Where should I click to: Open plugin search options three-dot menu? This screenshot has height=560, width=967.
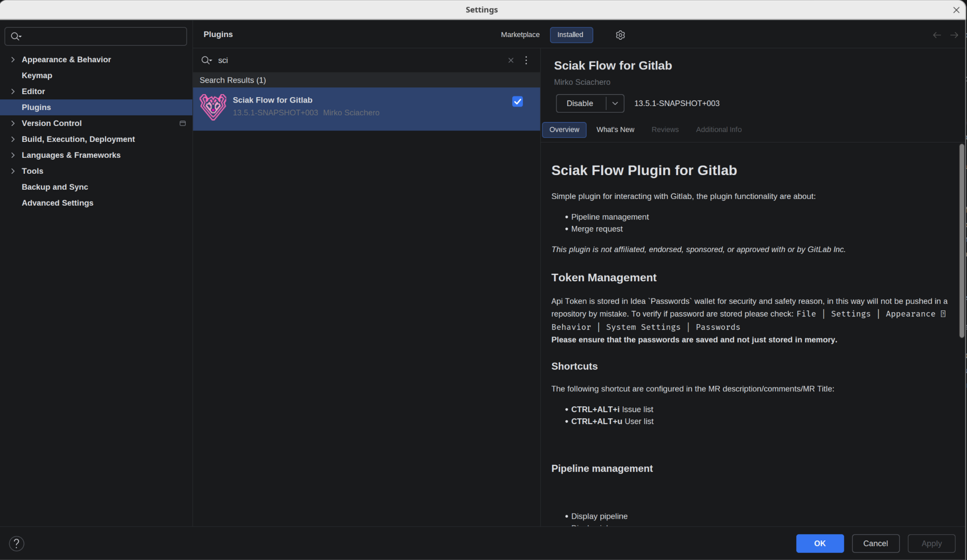[x=526, y=60]
